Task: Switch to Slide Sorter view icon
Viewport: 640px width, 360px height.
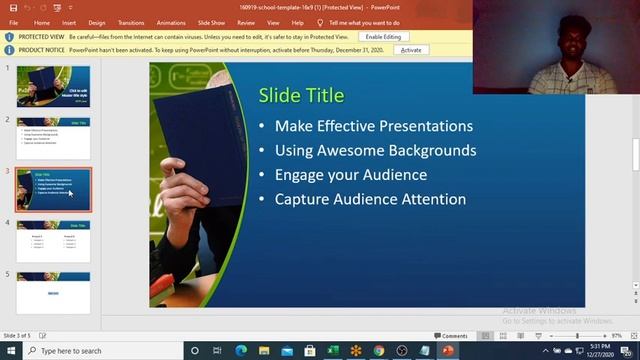Action: coord(503,336)
